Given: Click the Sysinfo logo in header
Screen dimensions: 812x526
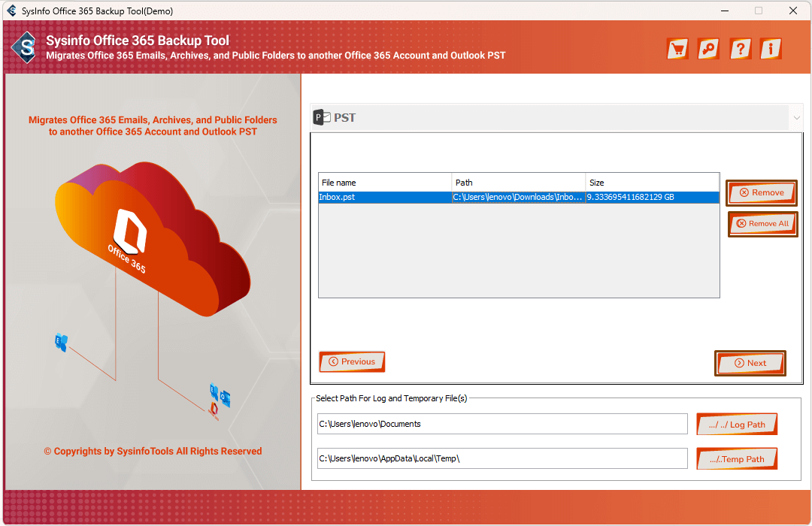Looking at the screenshot, I should pyautogui.click(x=27, y=50).
